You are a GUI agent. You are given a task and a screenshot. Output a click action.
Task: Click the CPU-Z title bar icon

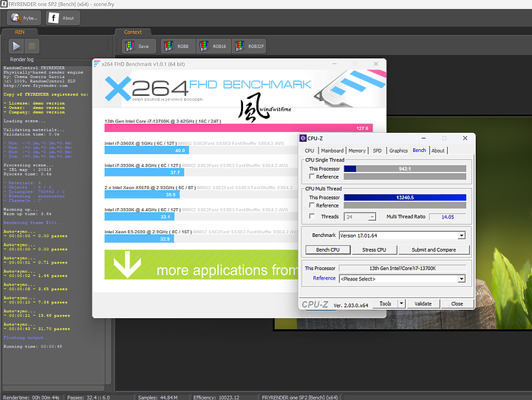(x=303, y=138)
